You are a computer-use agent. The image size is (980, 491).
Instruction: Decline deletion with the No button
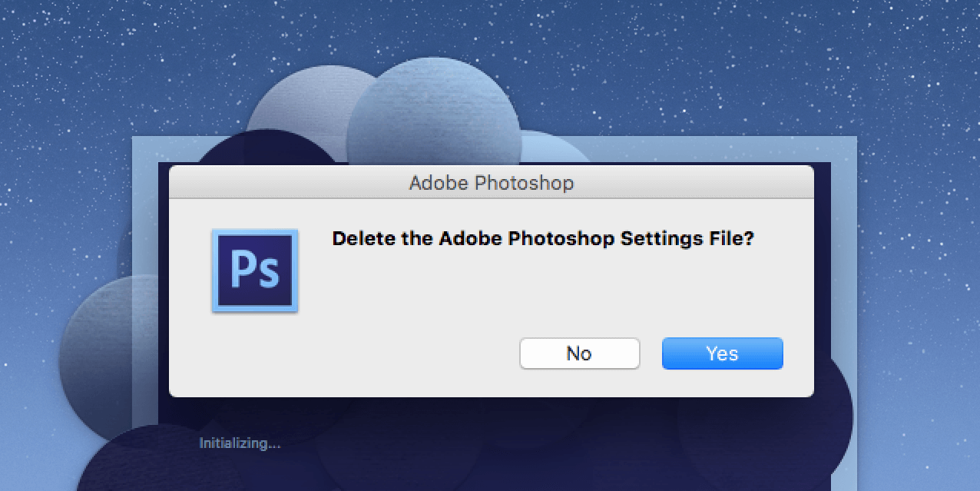point(579,353)
